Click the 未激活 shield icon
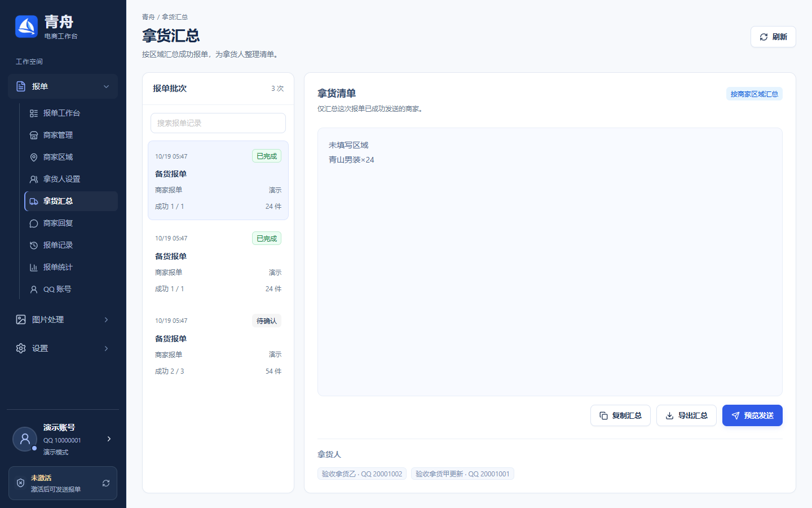Viewport: 812px width, 508px height. [21, 483]
